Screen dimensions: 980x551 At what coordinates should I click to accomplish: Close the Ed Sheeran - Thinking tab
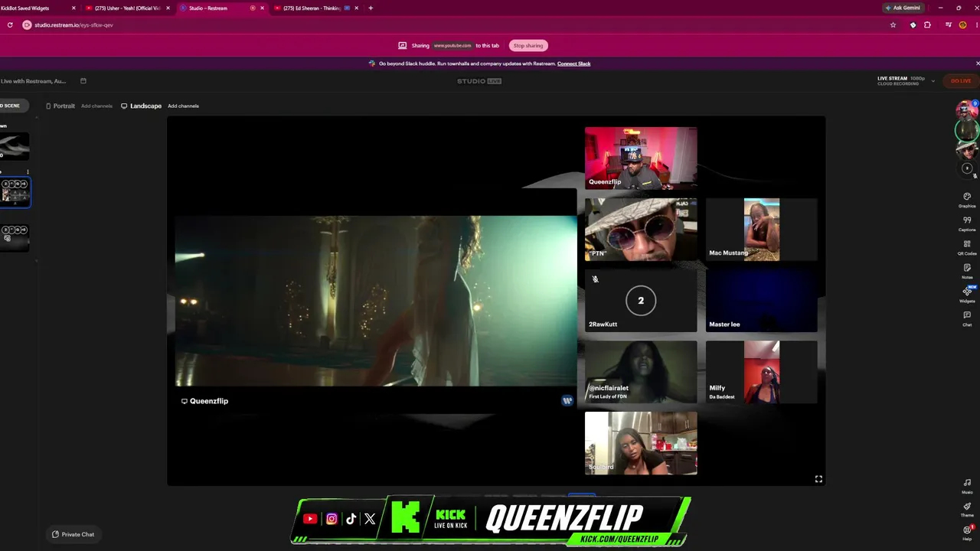(x=356, y=8)
